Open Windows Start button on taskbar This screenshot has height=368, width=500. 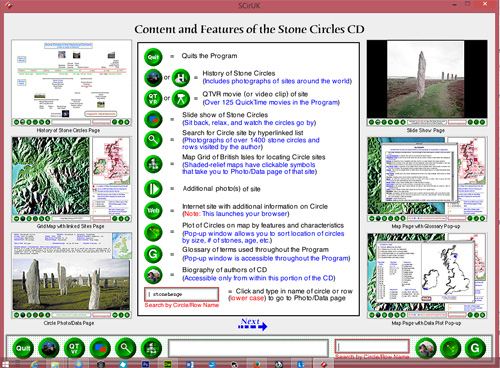tap(5, 364)
